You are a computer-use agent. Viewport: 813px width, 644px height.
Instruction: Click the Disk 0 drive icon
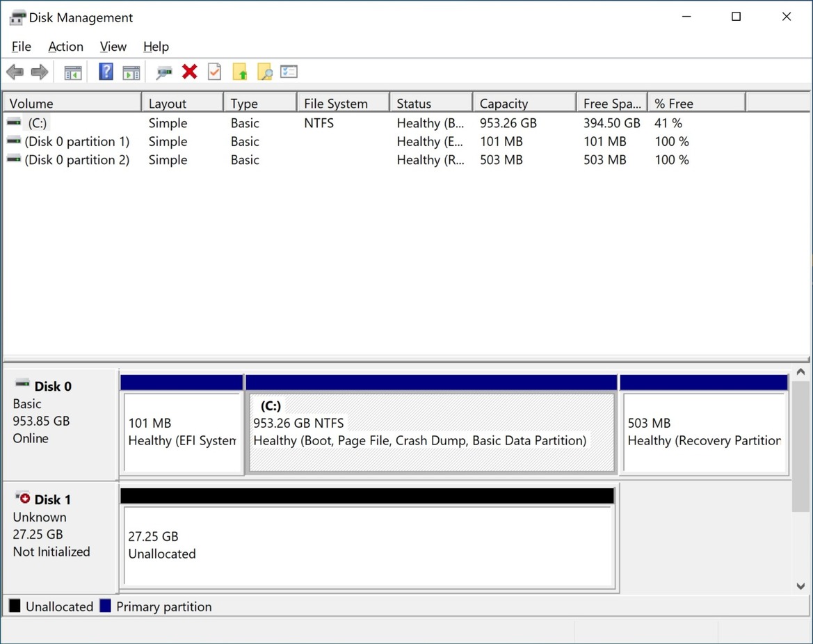click(x=22, y=384)
